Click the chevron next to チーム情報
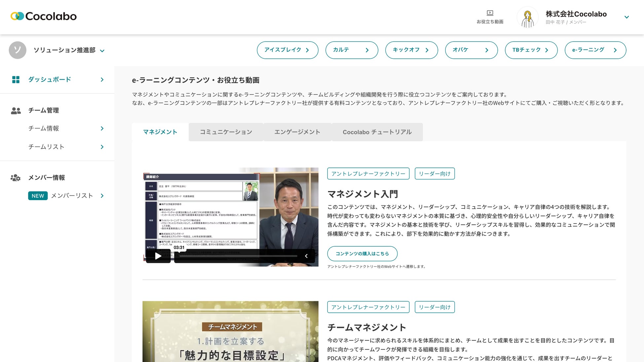This screenshot has width=644, height=362. coord(102,128)
